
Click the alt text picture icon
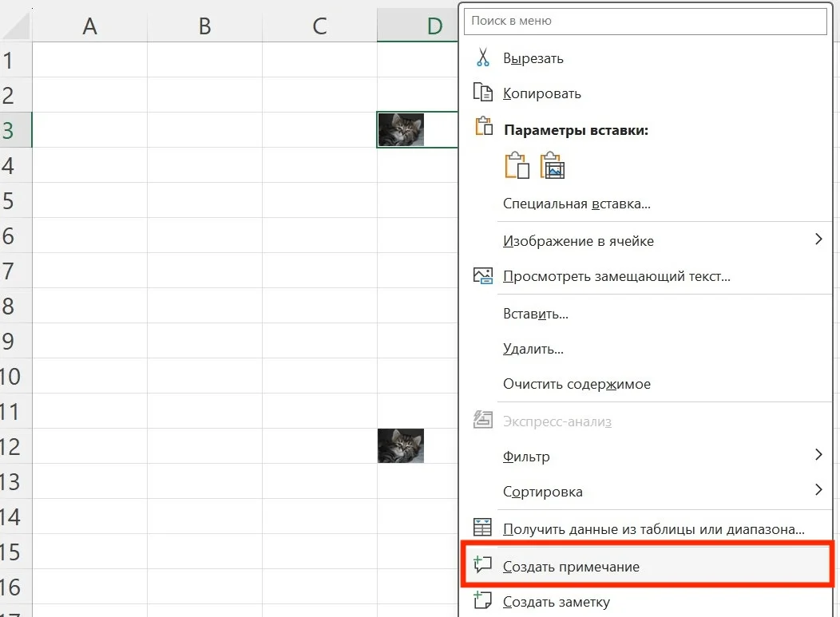click(x=482, y=276)
